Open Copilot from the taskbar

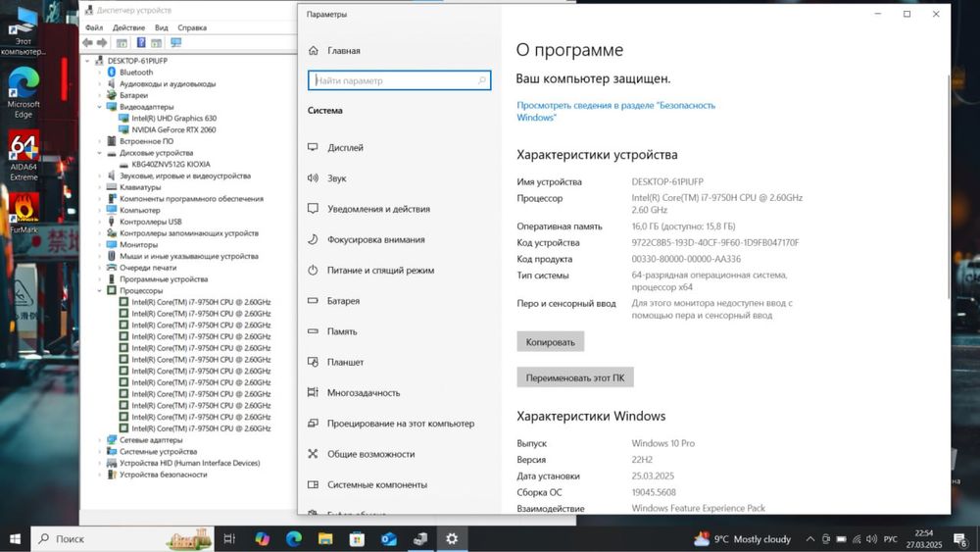(x=262, y=539)
